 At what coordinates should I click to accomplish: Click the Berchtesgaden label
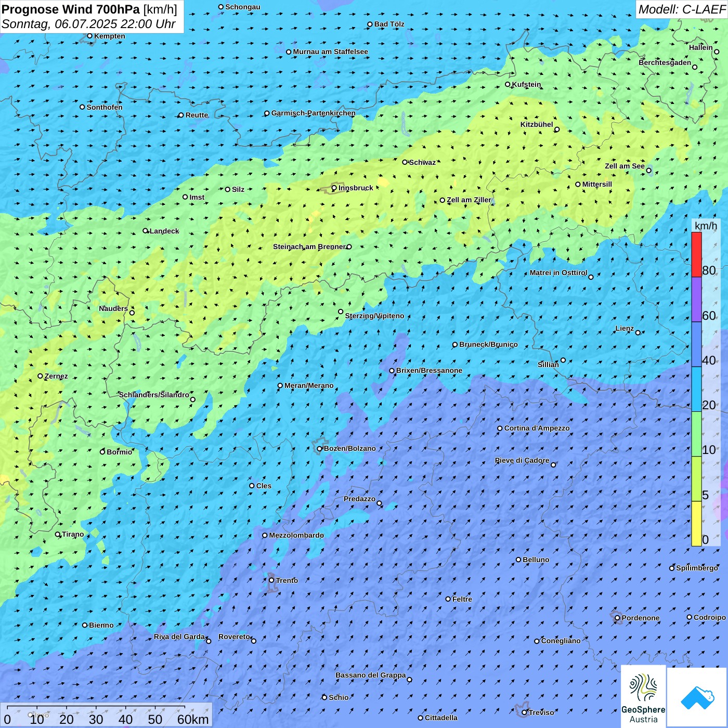pyautogui.click(x=665, y=62)
